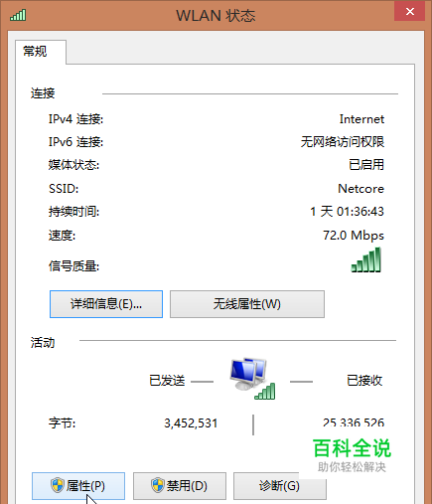
Task: Click the IPv6 无网络访问权限 status text
Action: click(x=343, y=142)
